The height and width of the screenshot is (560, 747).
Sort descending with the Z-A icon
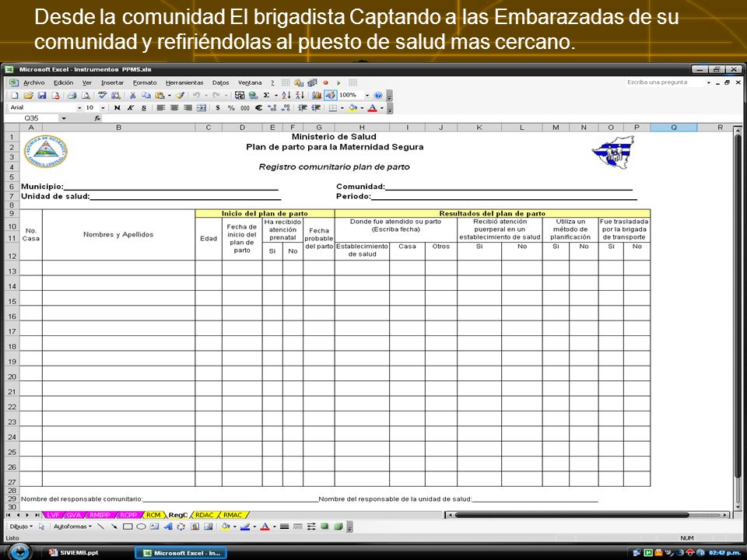pos(300,95)
